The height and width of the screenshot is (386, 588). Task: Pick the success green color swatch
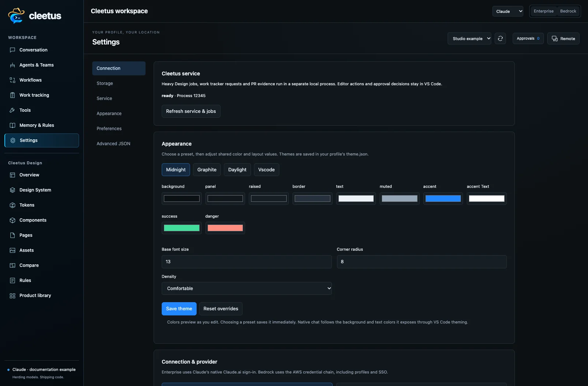pyautogui.click(x=182, y=228)
